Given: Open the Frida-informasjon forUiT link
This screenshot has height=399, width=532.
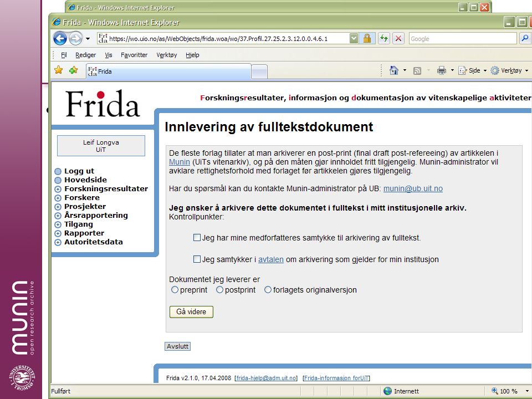Looking at the screenshot, I should coord(336,378).
